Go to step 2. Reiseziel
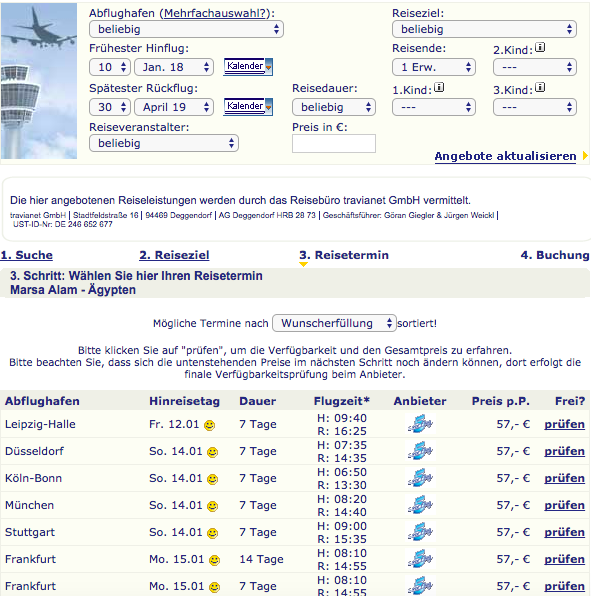This screenshot has height=596, width=591. click(x=174, y=255)
